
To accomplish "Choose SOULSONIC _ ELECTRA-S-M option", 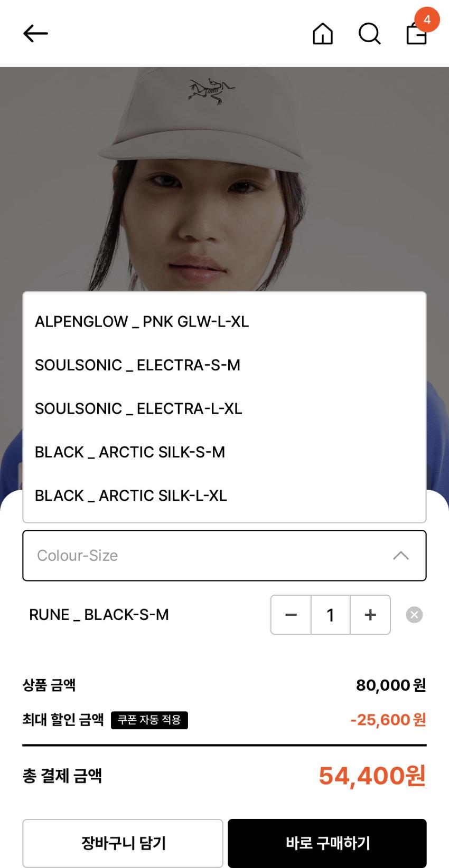I will click(137, 365).
